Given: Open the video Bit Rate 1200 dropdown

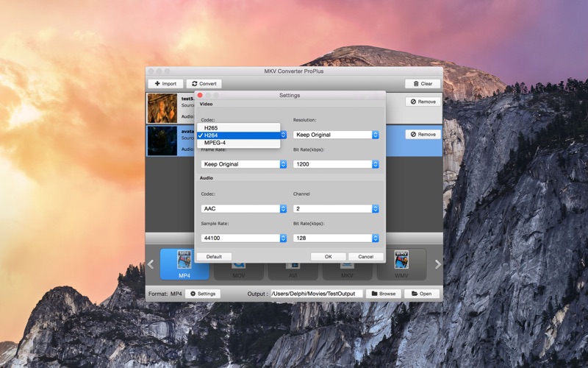Looking at the screenshot, I should 336,164.
